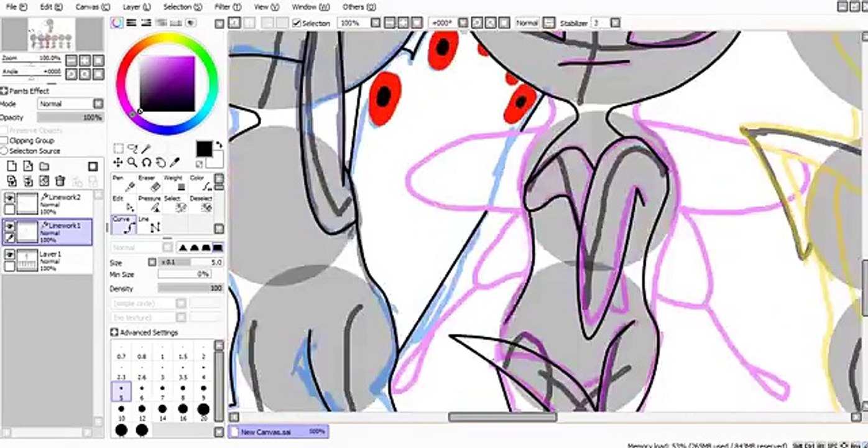868x448 pixels.
Task: Click the black foreground color swatch
Action: [204, 149]
